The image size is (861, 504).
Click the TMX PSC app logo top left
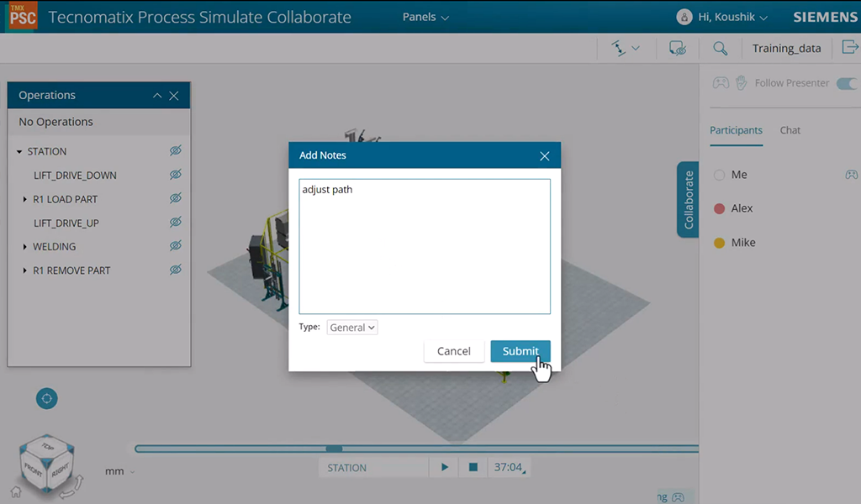(21, 16)
